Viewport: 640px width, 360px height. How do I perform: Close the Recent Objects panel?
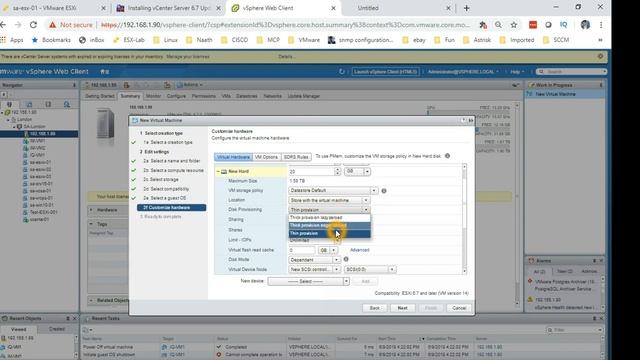[x=74, y=318]
